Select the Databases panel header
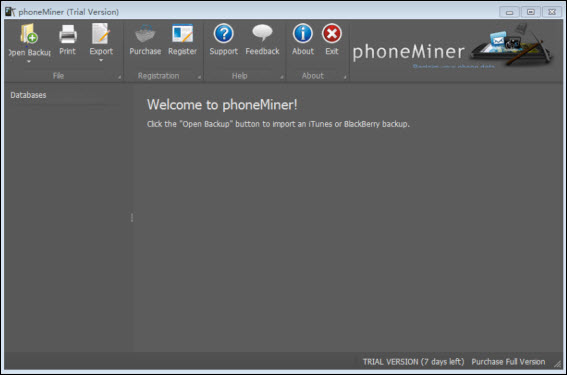The width and height of the screenshot is (567, 375). click(28, 95)
